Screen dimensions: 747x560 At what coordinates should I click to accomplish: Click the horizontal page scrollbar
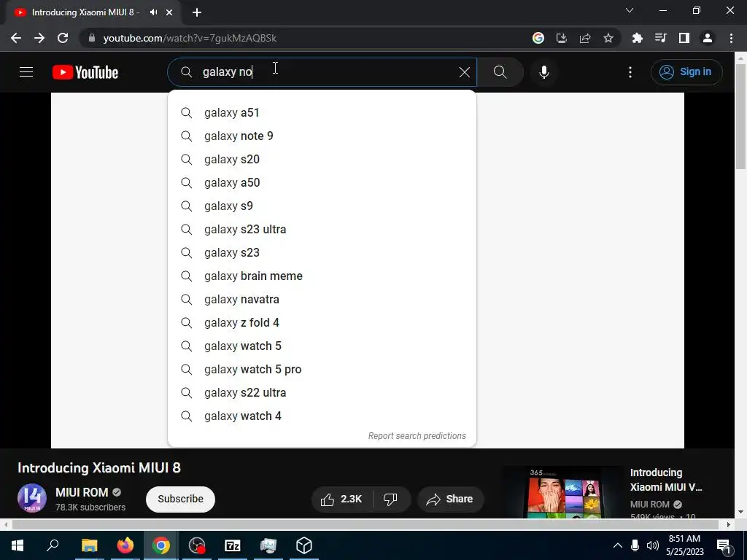(x=366, y=524)
